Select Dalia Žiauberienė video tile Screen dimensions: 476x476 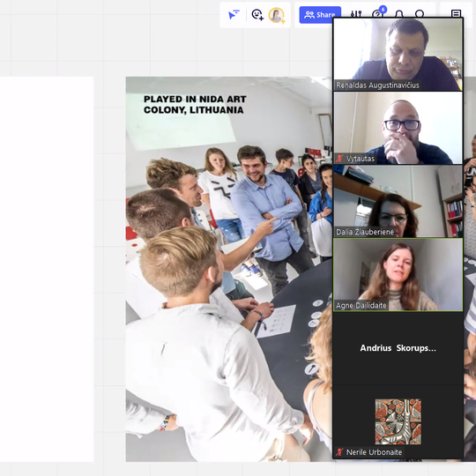tap(398, 201)
